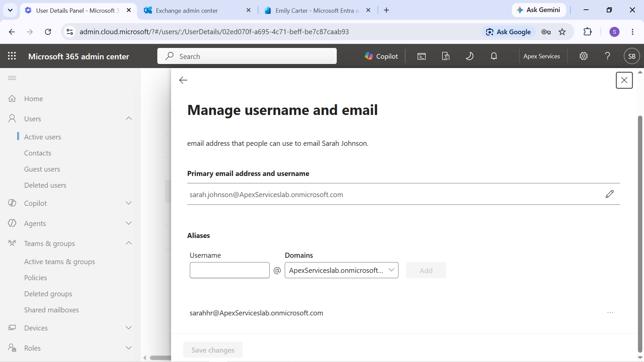
Task: Click the browser back arrow
Action: (12, 32)
